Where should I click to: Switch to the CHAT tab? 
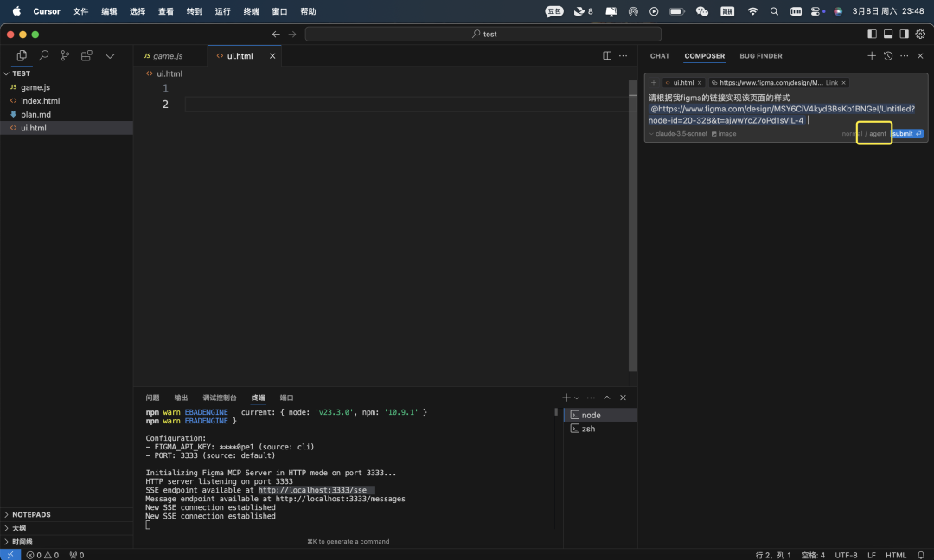660,56
